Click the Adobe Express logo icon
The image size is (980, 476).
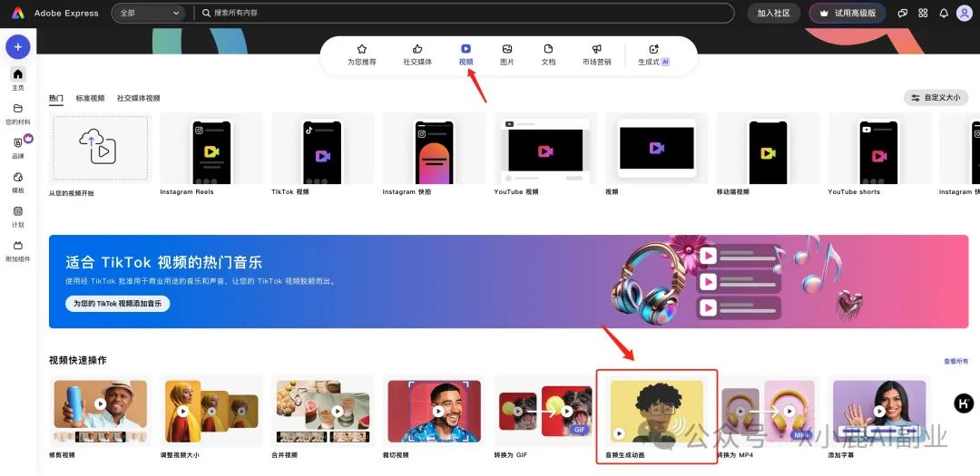[18, 13]
